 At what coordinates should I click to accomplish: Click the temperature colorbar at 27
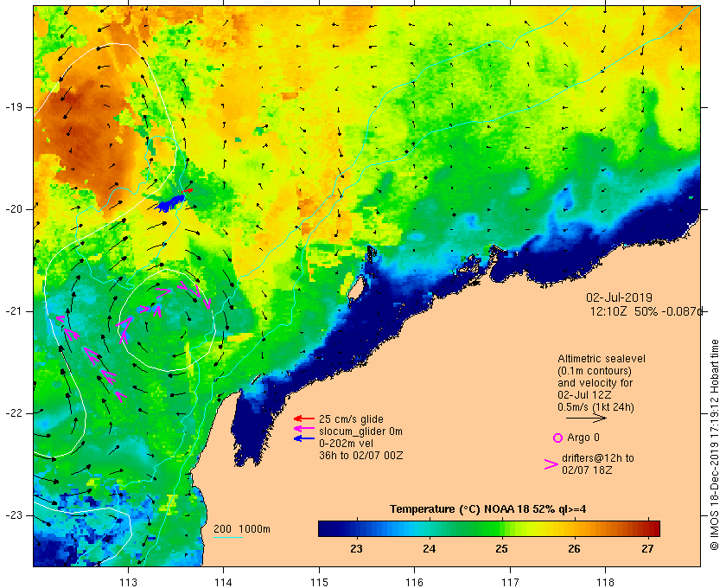647,528
